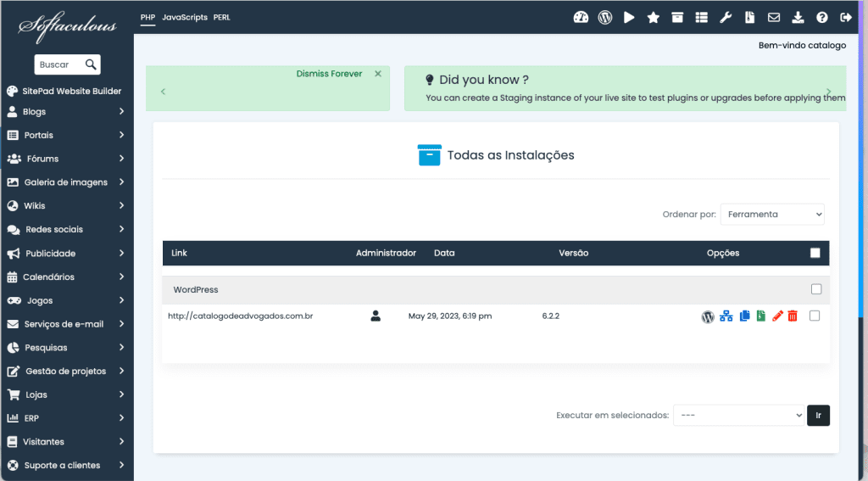Viewport: 868px width, 481px height.
Task: Go to previous notice with left arrow
Action: coord(163,92)
